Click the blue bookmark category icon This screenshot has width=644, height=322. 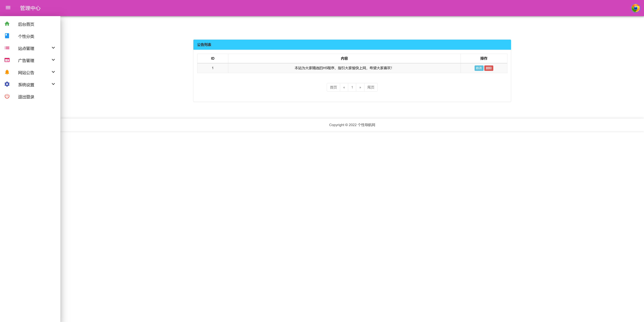[x=7, y=36]
